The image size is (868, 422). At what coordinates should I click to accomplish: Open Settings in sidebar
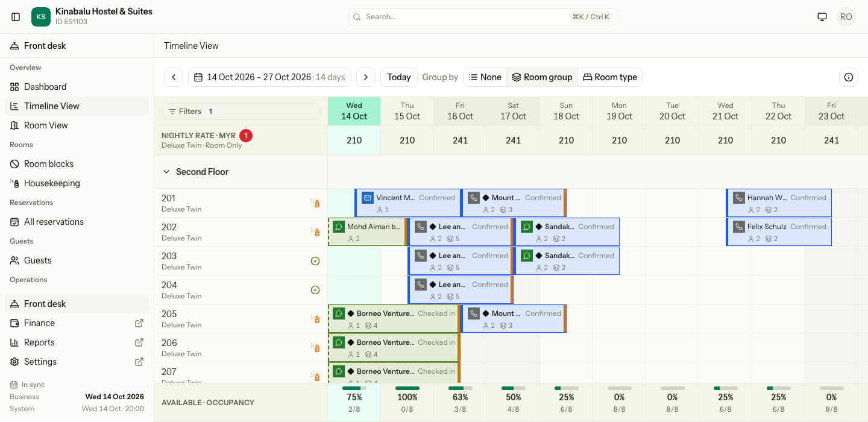(x=77, y=362)
